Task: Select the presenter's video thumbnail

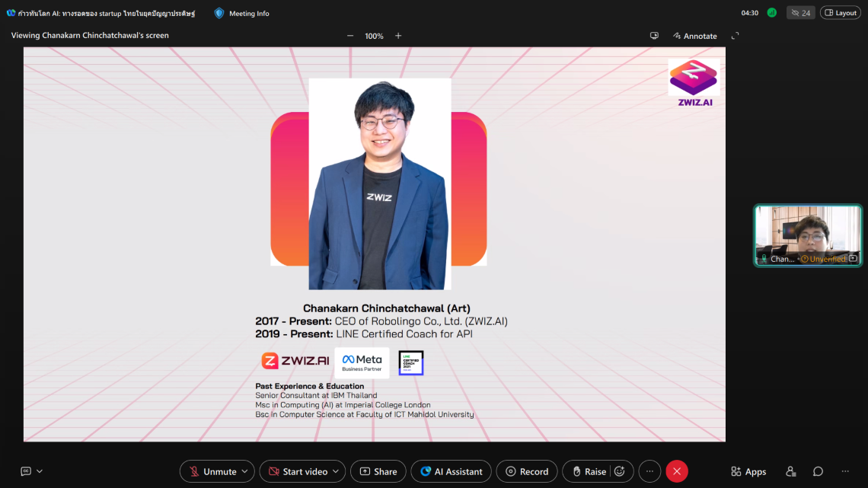Action: (808, 232)
